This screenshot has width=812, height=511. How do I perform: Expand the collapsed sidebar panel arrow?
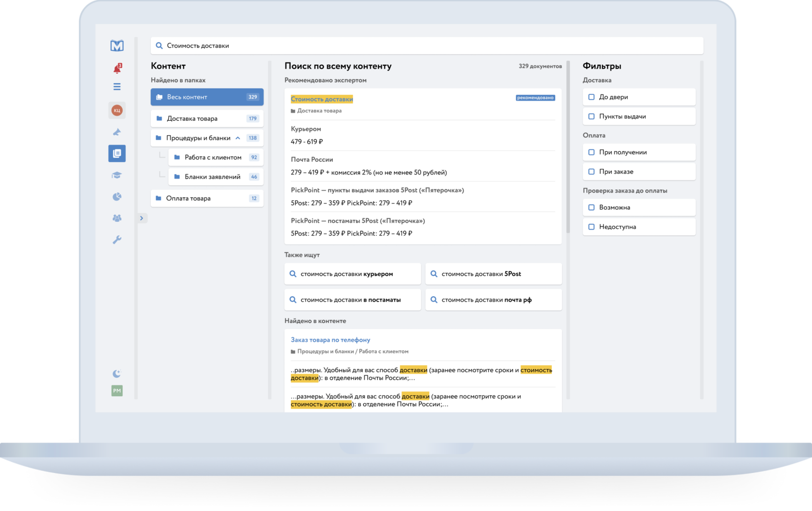point(142,218)
